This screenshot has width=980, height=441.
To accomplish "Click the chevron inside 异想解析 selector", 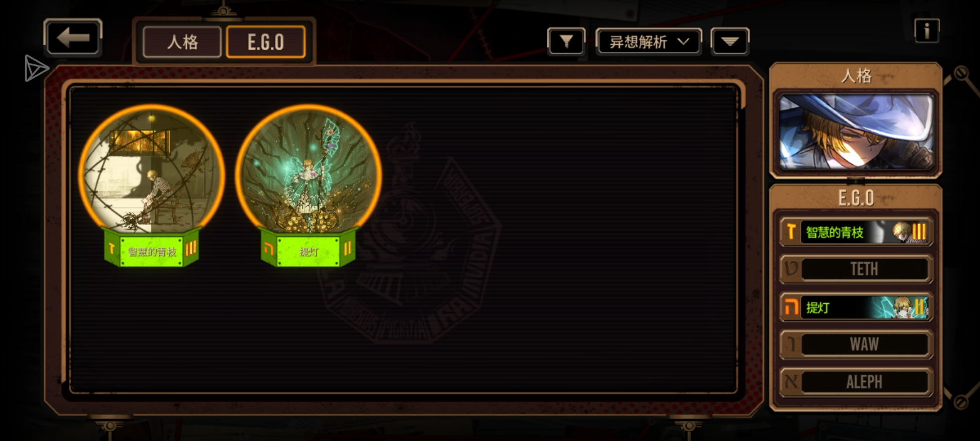I will (684, 42).
